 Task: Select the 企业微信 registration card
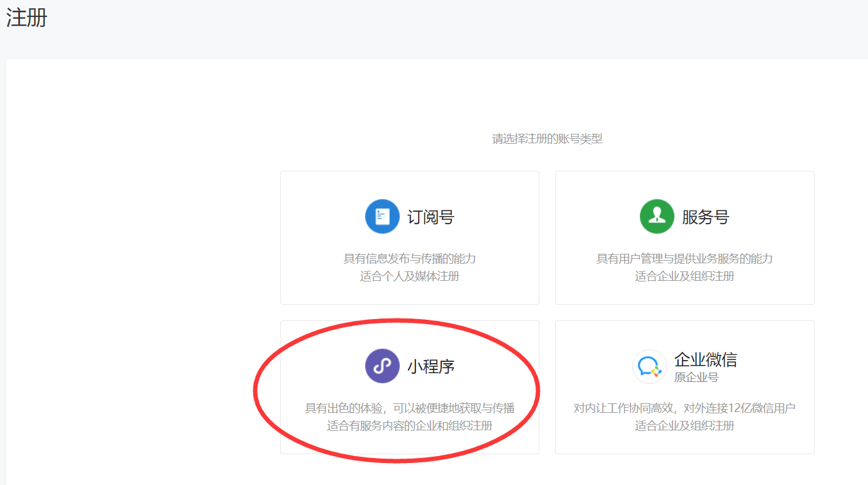(684, 386)
